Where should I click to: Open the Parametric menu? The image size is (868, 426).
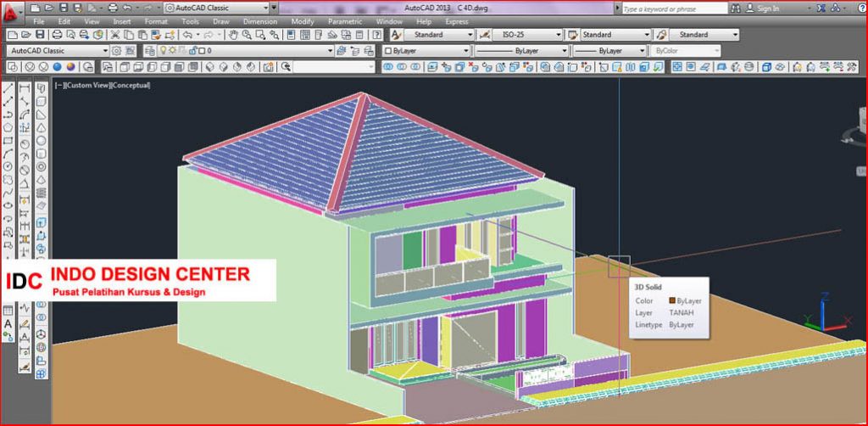345,21
